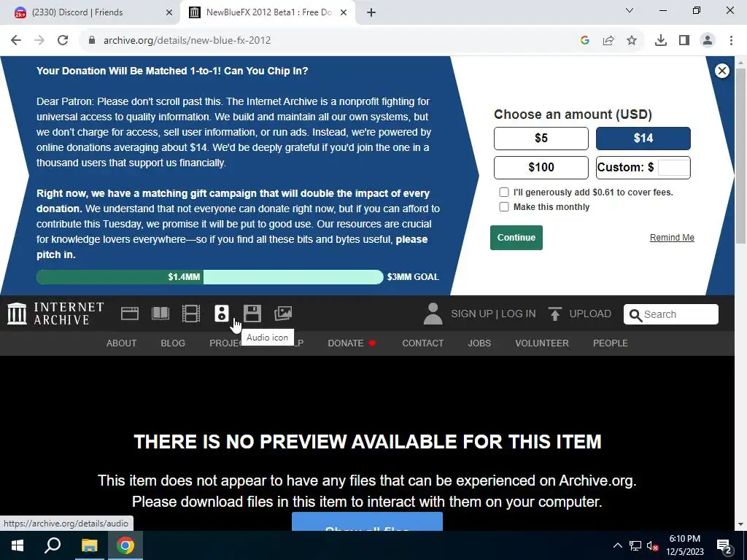Click the Internet Archive logo
This screenshot has width=747, height=560.
(x=55, y=314)
